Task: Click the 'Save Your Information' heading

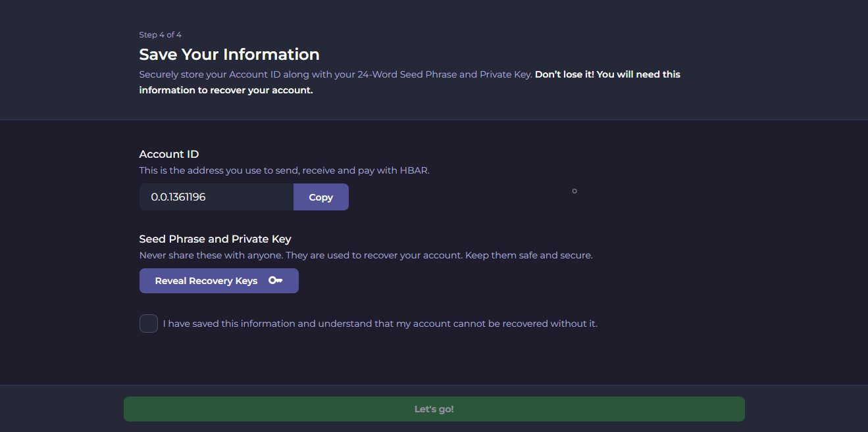Action: click(x=229, y=54)
